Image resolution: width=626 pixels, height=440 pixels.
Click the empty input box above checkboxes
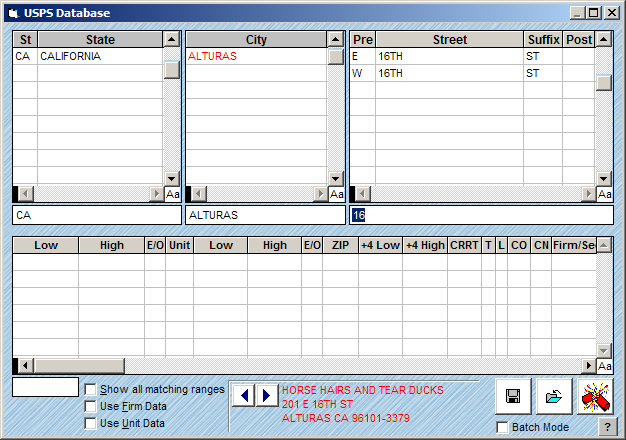tap(46, 387)
